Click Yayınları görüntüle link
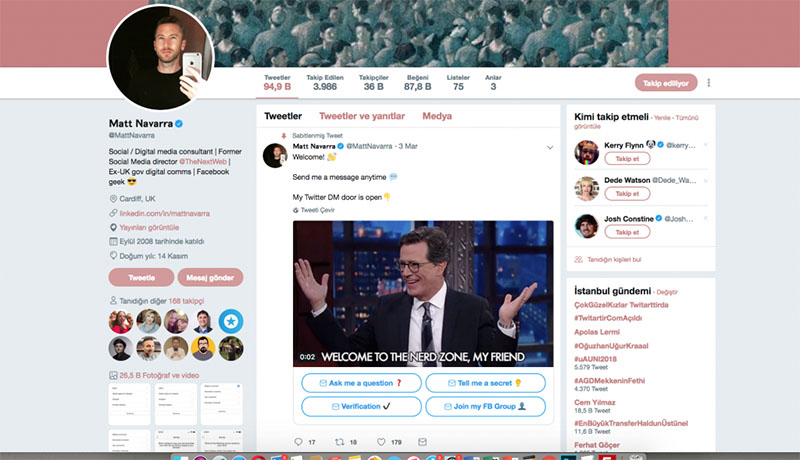This screenshot has height=460, width=800. (x=149, y=227)
